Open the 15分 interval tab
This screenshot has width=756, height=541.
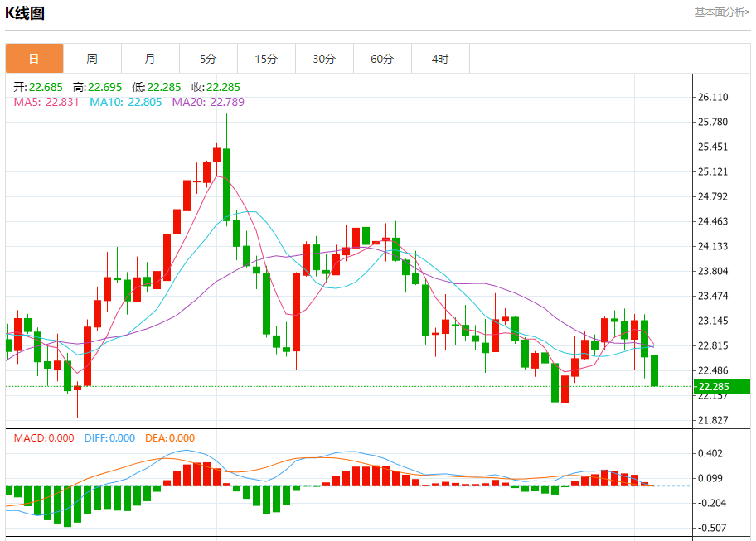[266, 59]
